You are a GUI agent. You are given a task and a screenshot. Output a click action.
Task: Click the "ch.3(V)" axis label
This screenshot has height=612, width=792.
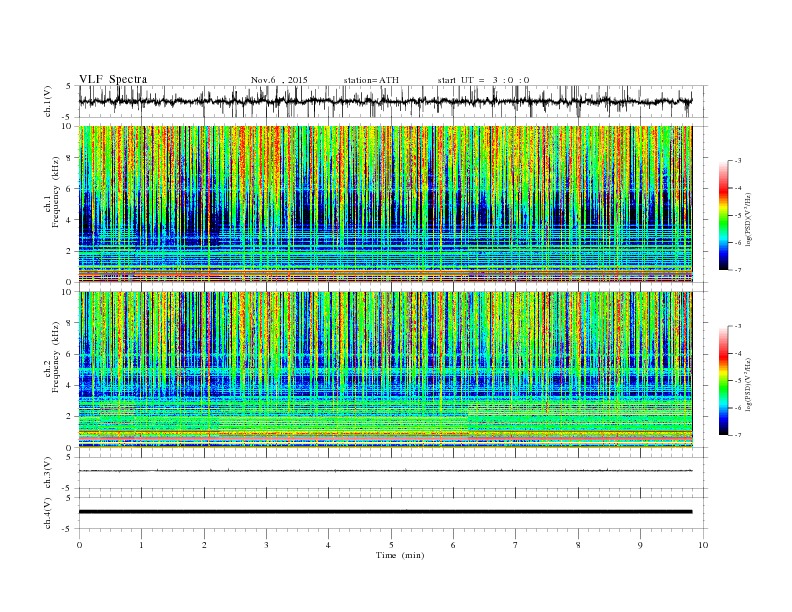pyautogui.click(x=48, y=473)
